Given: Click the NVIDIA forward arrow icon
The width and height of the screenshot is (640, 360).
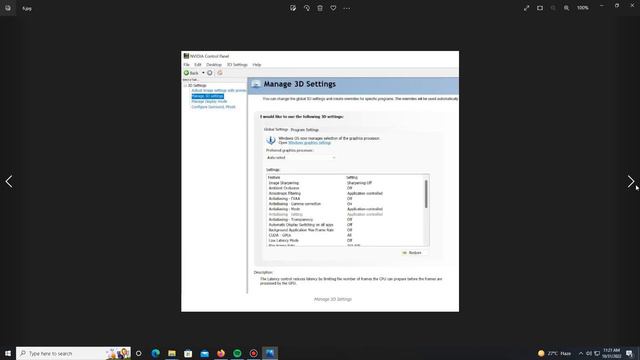Looking at the screenshot, I should pyautogui.click(x=210, y=73).
